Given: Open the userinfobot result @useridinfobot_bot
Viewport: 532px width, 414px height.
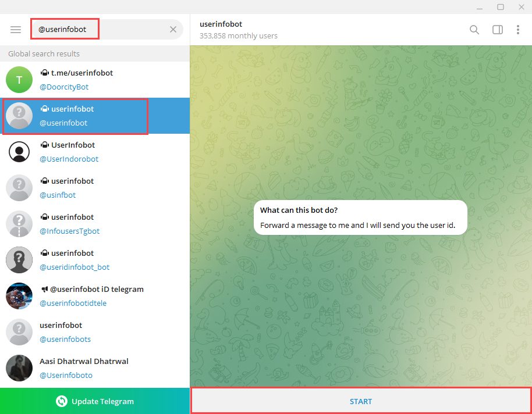Looking at the screenshot, I should [x=95, y=260].
